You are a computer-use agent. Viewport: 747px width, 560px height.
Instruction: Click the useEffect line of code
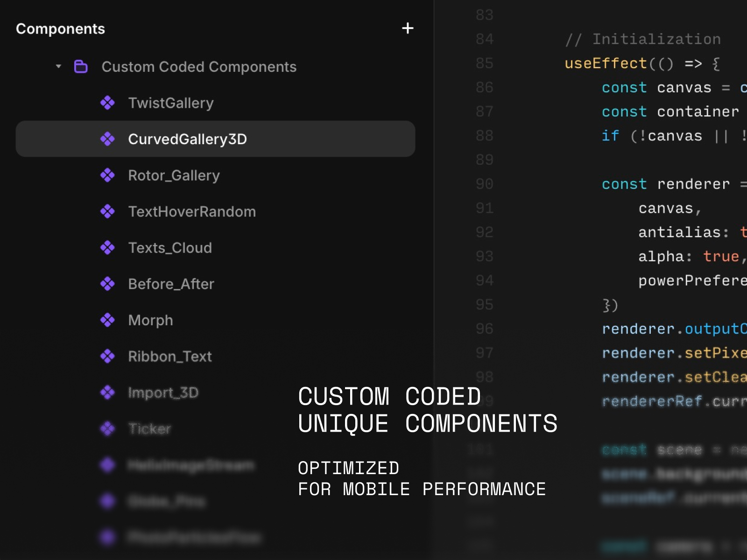[x=642, y=63]
